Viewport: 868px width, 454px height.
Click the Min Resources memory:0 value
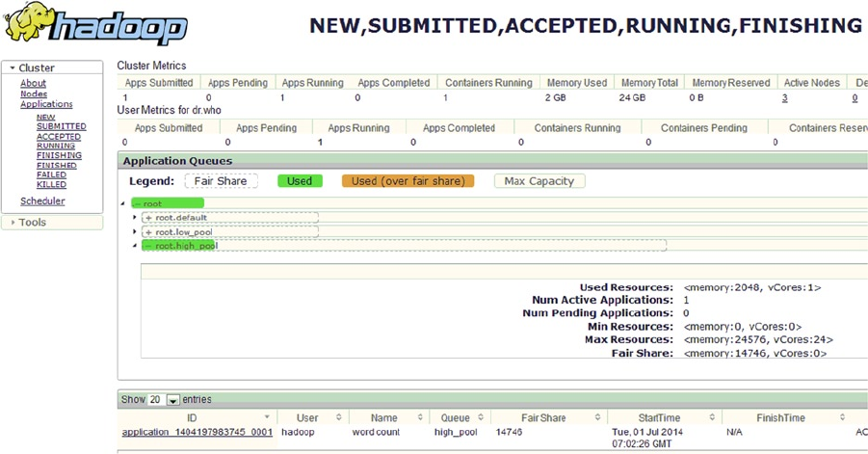[743, 327]
